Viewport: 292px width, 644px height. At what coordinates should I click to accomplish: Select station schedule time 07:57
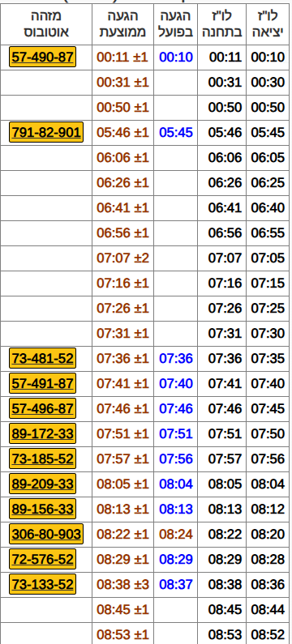[x=225, y=459]
